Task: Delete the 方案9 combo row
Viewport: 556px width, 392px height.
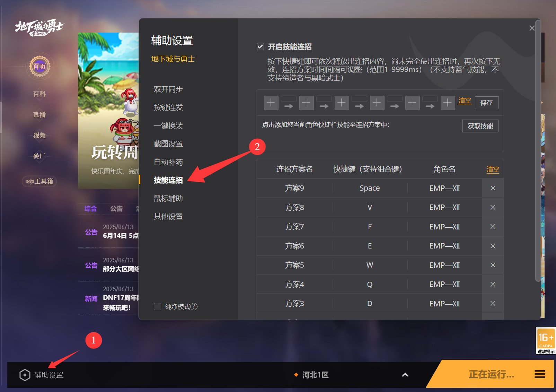Action: point(493,188)
